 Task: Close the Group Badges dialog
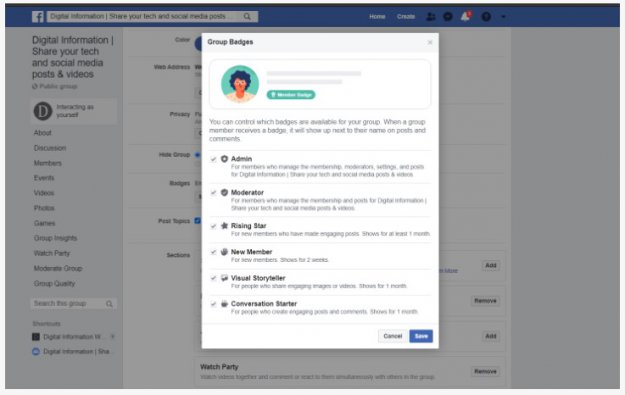pos(430,42)
